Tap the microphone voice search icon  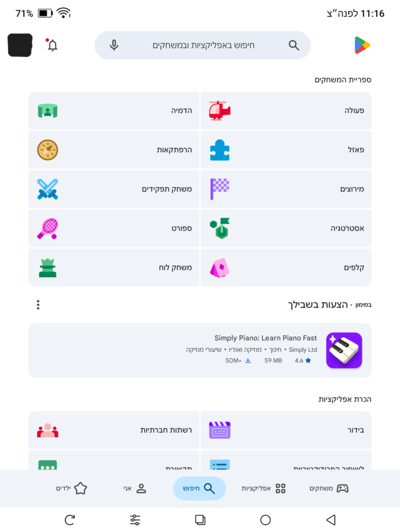pyautogui.click(x=114, y=45)
